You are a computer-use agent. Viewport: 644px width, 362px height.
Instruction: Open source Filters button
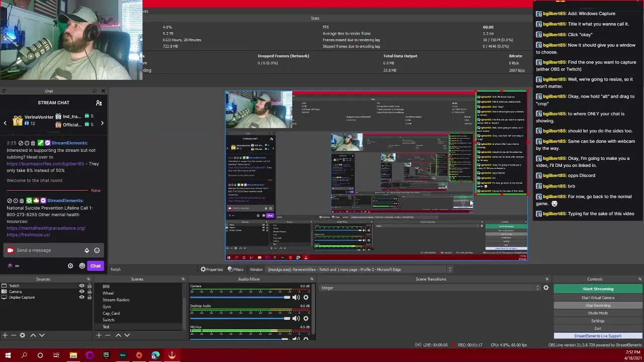[x=235, y=269]
